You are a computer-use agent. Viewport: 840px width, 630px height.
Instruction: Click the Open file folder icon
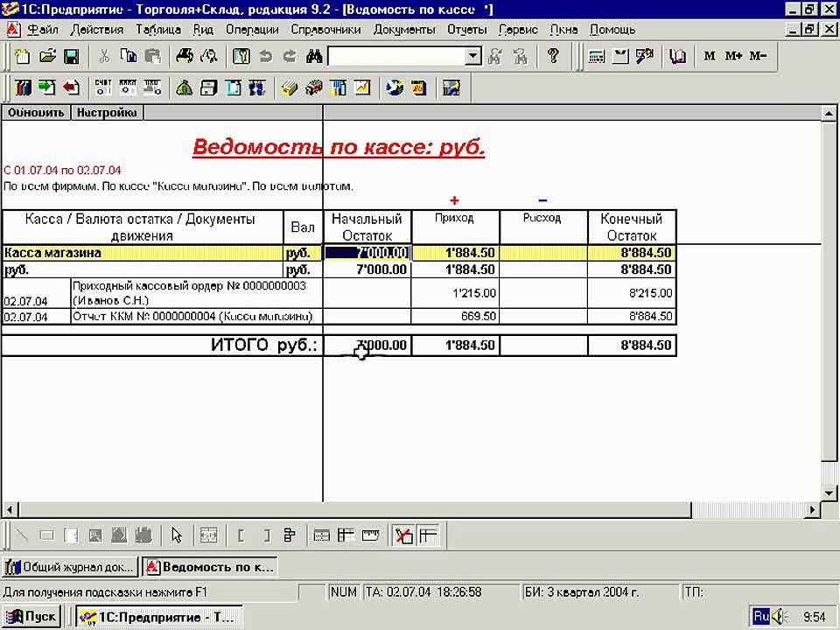47,56
